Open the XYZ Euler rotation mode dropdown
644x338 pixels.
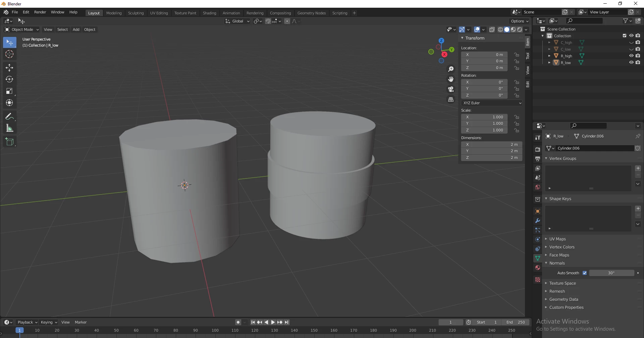coord(492,103)
